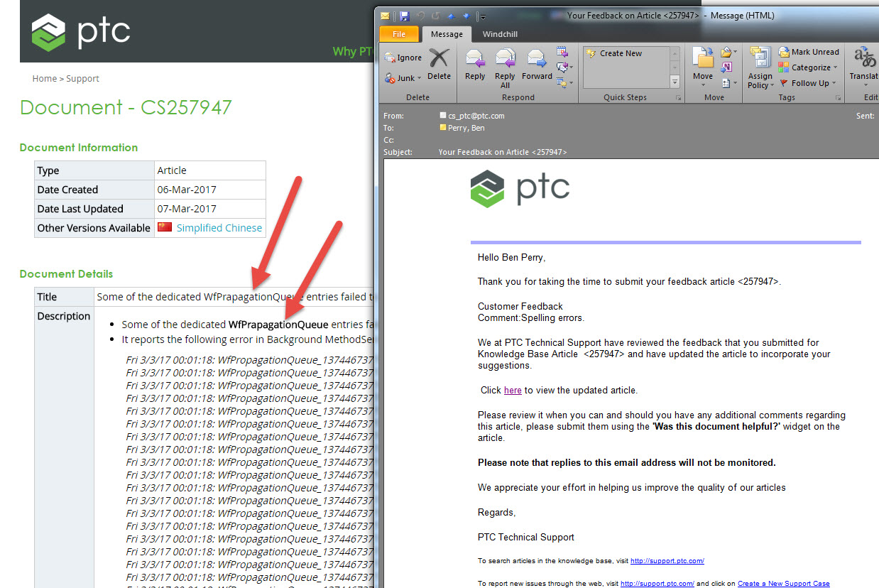Click the 'here' link to view article
Viewport: 879px width, 588px height.
click(x=513, y=391)
